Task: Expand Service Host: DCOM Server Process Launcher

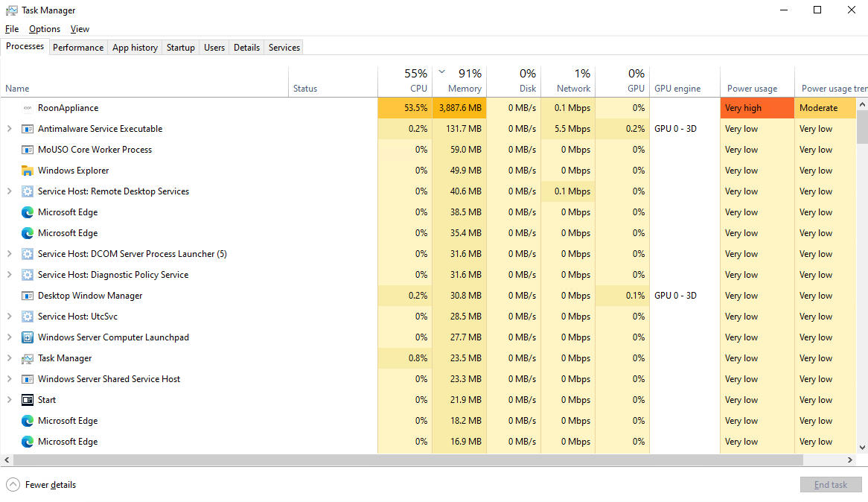Action: (9, 254)
